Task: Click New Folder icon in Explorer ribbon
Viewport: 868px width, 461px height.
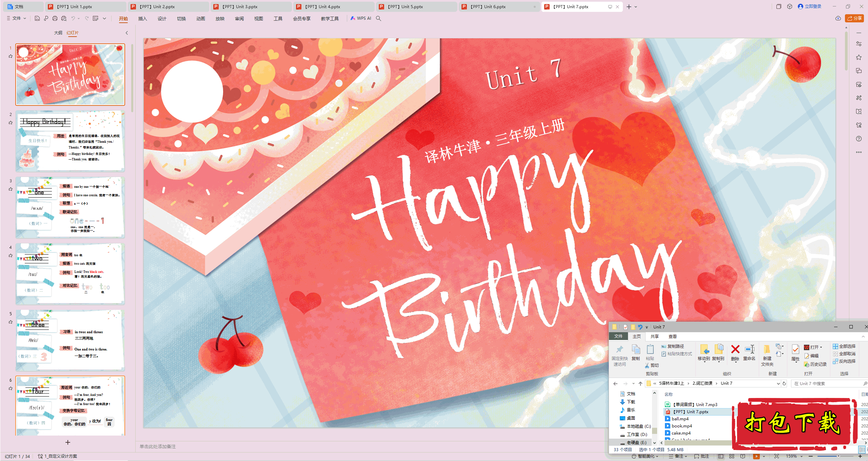Action: tap(767, 355)
